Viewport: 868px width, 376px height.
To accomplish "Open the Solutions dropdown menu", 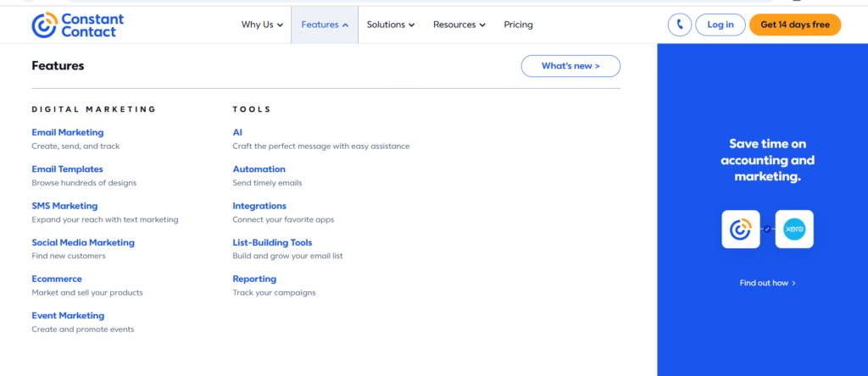I will (x=390, y=25).
